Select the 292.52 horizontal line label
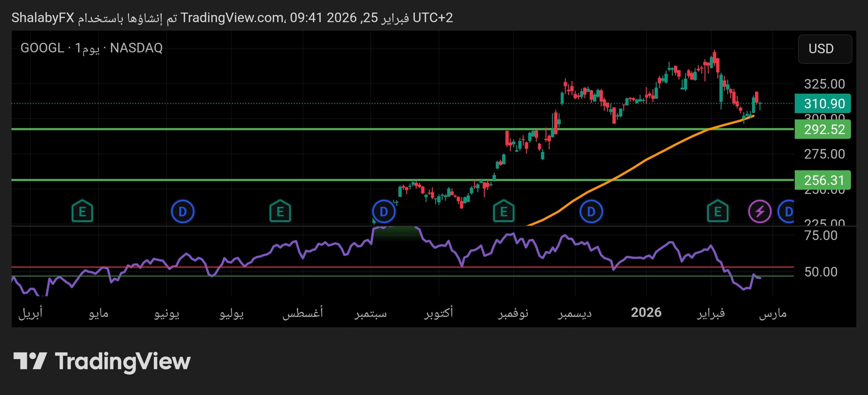The width and height of the screenshot is (868, 395). tap(823, 129)
